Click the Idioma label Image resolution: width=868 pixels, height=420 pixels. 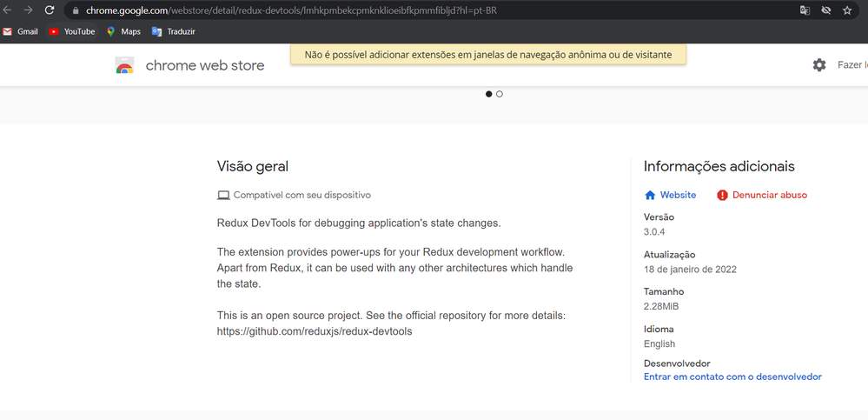coord(659,329)
